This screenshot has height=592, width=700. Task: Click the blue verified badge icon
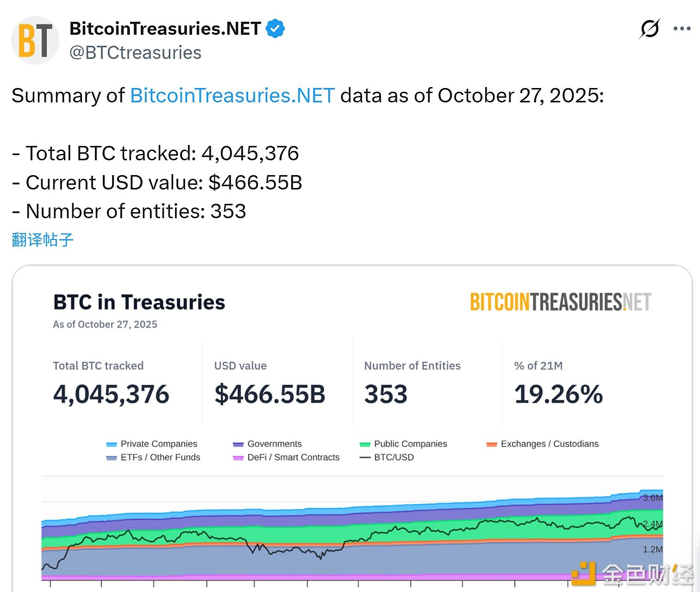coord(275,29)
